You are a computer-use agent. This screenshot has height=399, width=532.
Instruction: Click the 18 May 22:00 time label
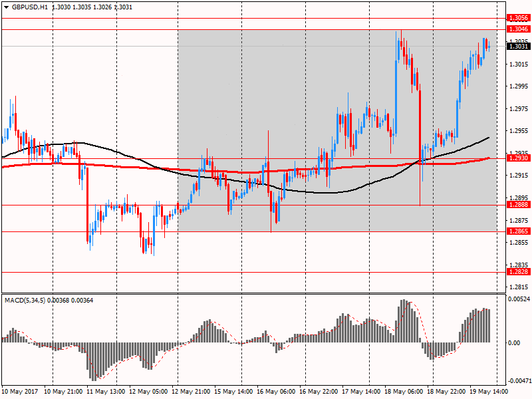coord(446,392)
